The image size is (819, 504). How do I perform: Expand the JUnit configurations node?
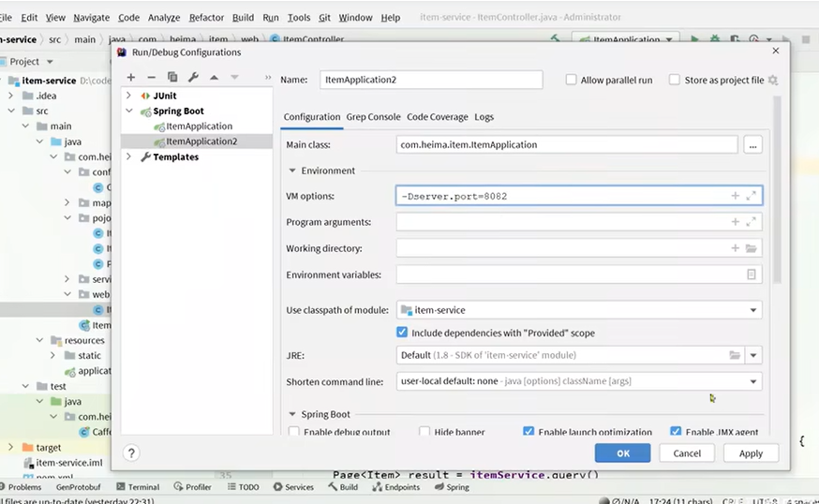128,96
